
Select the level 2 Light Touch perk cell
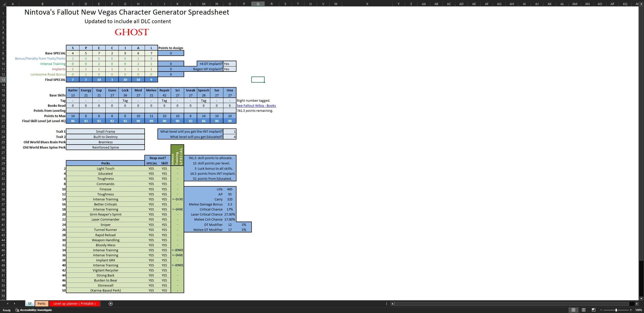pyautogui.click(x=105, y=168)
